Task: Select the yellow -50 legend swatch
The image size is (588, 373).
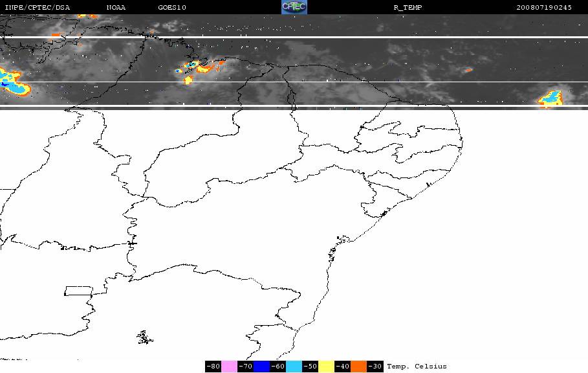Action: coord(326,367)
